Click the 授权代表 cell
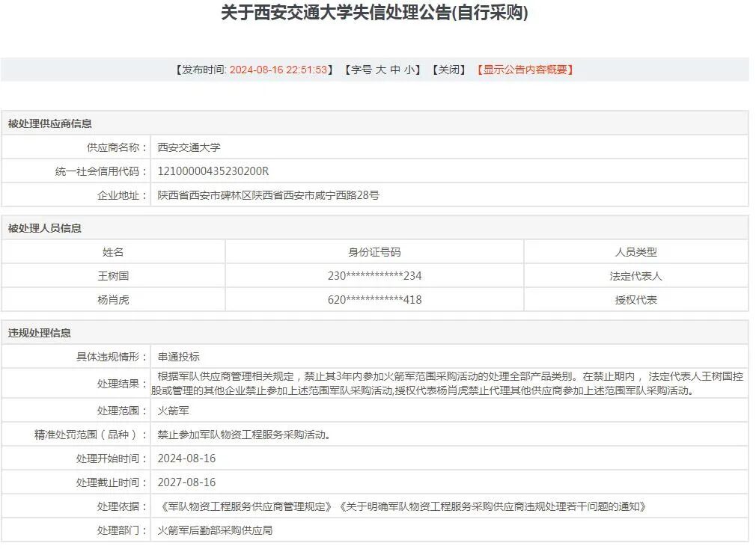The image size is (756, 549). click(x=636, y=299)
